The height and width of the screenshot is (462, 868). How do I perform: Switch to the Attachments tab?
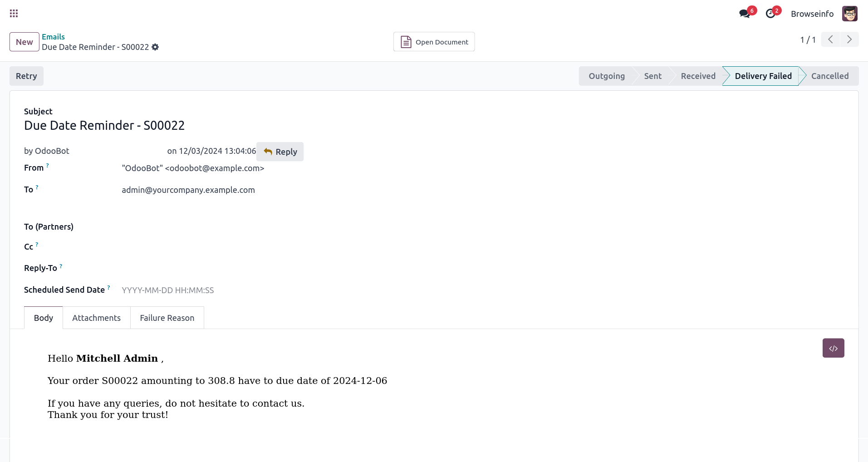(96, 318)
